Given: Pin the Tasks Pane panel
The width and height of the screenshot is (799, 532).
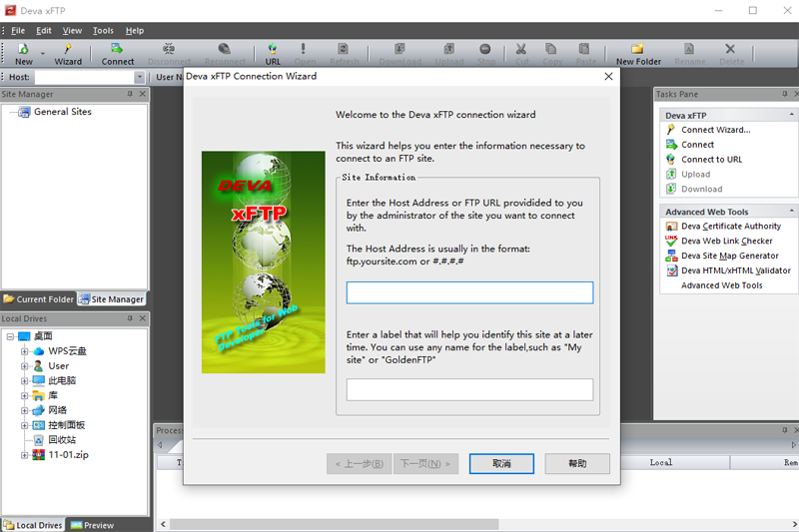Looking at the screenshot, I should [785, 94].
